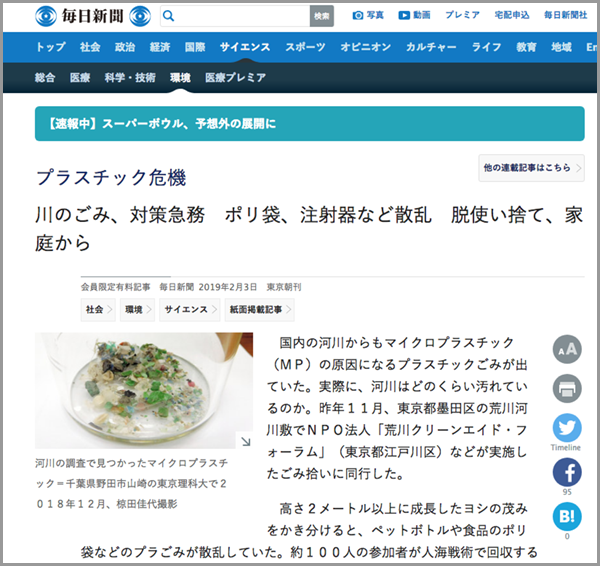Select the サイエンス main navigation tab
This screenshot has width=600, height=566.
tap(245, 47)
